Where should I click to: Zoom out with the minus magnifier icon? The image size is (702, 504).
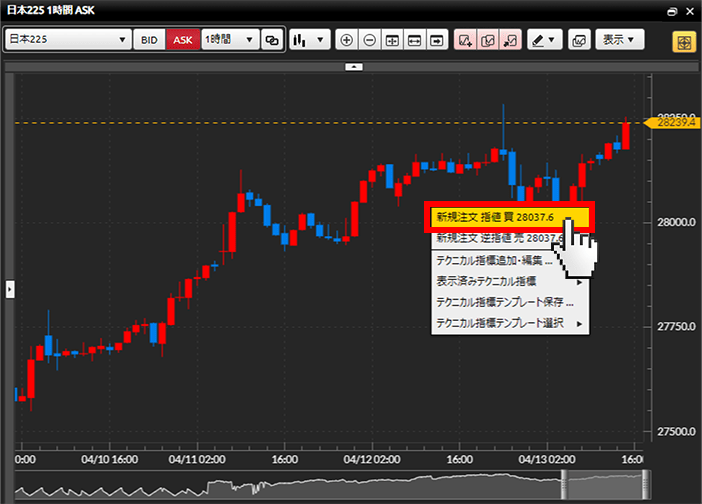(x=369, y=40)
